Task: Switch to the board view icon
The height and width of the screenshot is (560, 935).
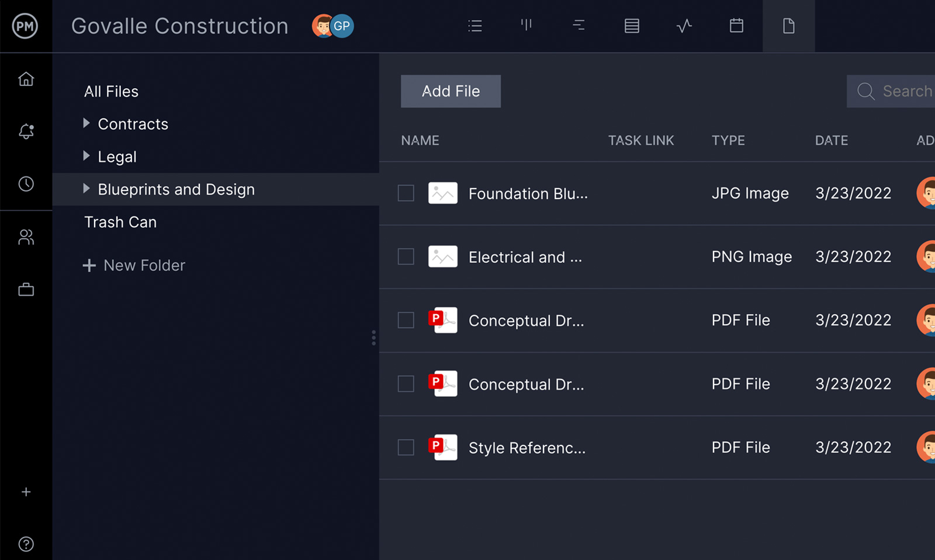Action: tap(527, 25)
